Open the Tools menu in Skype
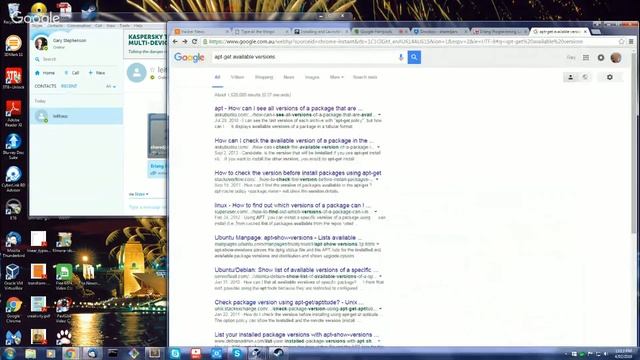The image size is (640, 360). pyautogui.click(x=124, y=26)
